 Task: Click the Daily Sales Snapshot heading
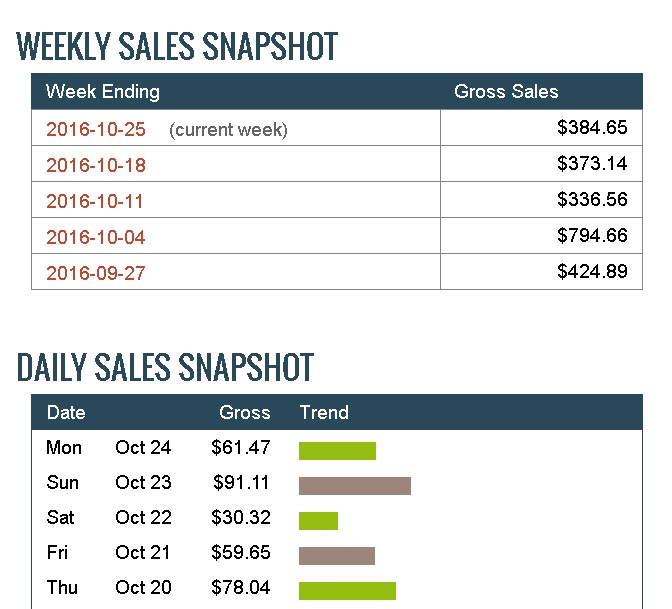[165, 367]
